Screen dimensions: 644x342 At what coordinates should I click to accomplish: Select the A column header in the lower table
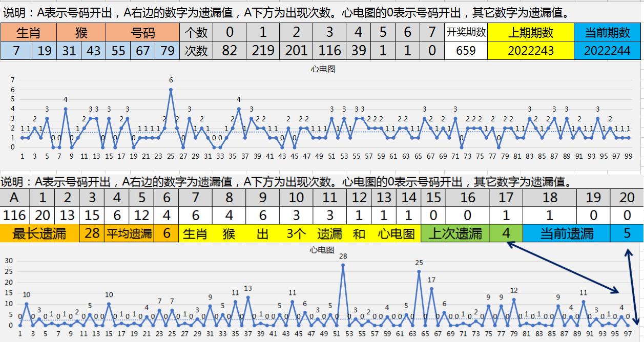[14, 198]
